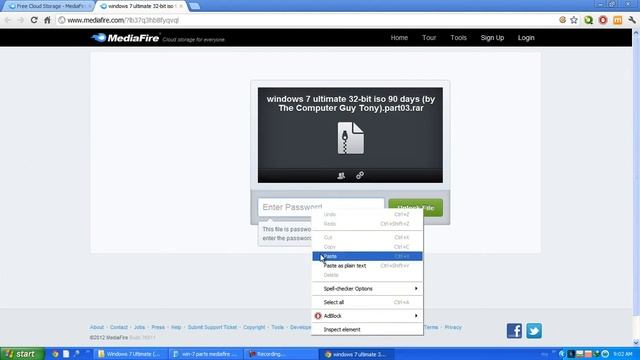Switch to Recording taskbar item
640x360 pixels.
[281, 354]
